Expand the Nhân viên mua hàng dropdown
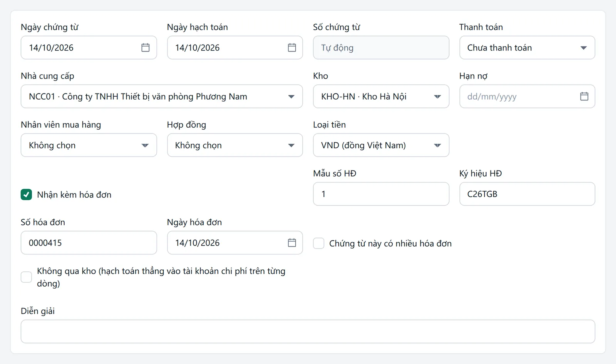Viewport: 616px width, 364px height. (x=89, y=145)
